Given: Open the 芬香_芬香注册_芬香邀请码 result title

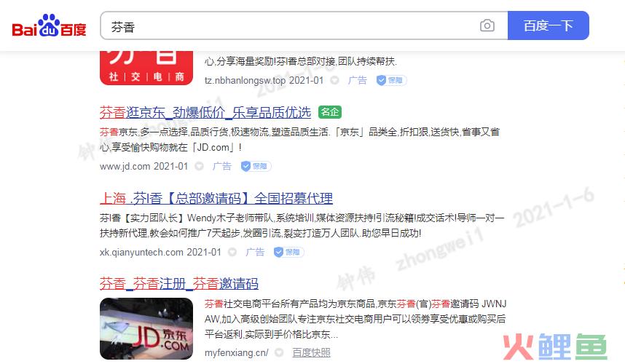Looking at the screenshot, I should point(179,284).
